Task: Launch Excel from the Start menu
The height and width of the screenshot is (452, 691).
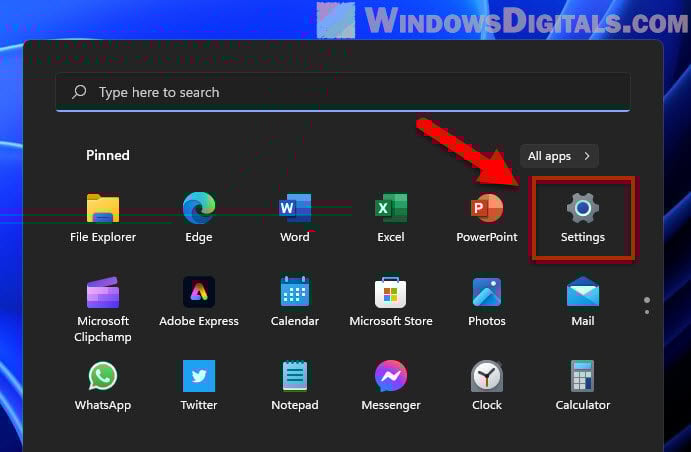Action: point(391,218)
